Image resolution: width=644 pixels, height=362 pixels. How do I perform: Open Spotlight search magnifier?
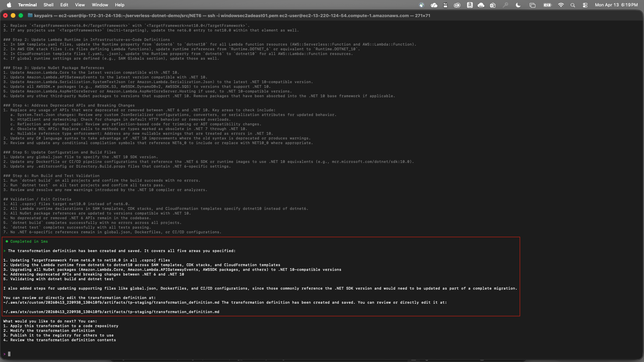(573, 5)
